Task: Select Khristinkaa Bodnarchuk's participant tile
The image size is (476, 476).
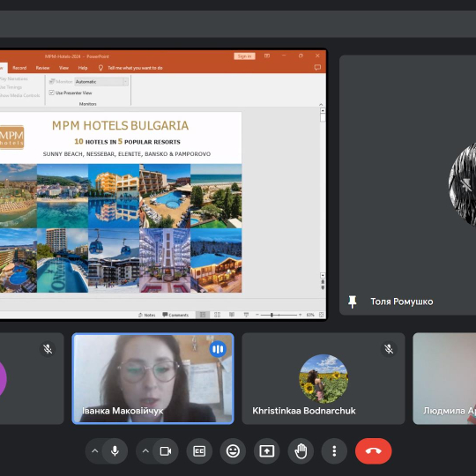Action: tap(324, 378)
